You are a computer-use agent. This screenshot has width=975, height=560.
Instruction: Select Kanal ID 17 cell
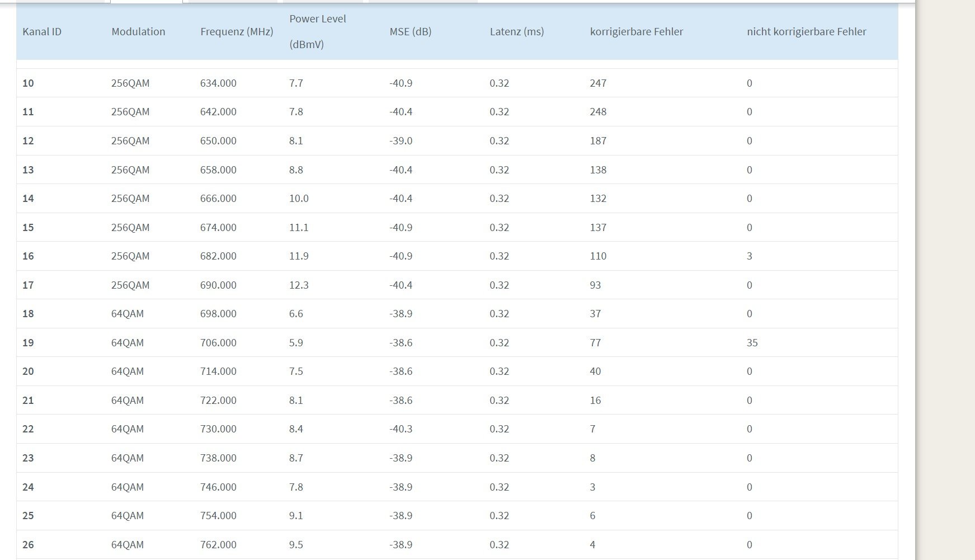point(28,285)
